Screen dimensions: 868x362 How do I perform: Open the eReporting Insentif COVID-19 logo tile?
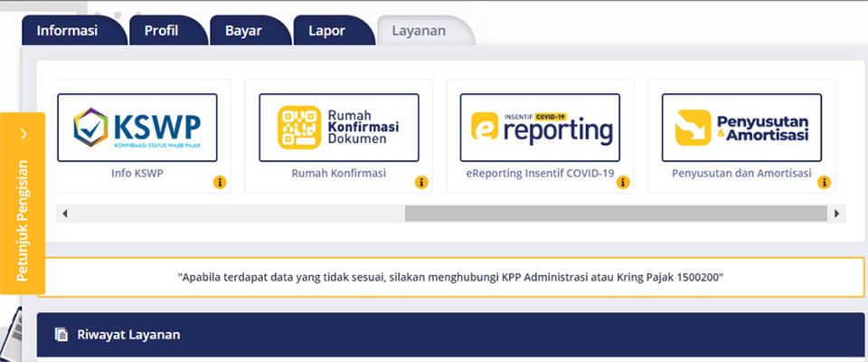pos(540,128)
